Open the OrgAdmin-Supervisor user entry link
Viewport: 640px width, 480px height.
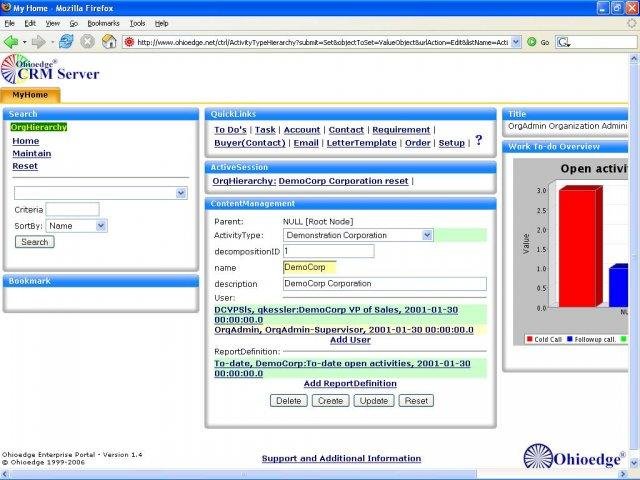click(344, 330)
